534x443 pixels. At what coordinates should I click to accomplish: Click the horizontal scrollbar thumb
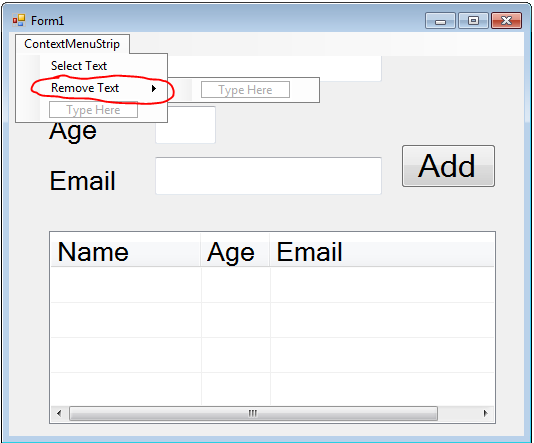pos(253,413)
